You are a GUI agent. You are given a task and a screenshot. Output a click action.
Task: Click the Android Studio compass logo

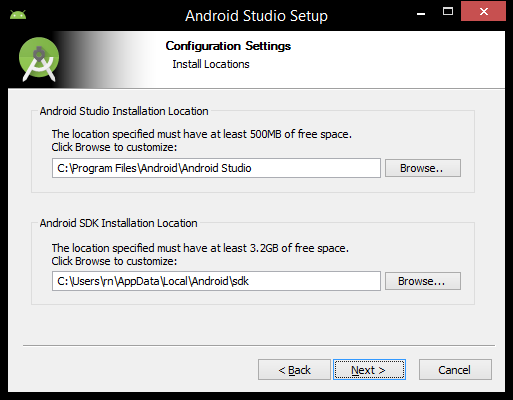coord(39,59)
